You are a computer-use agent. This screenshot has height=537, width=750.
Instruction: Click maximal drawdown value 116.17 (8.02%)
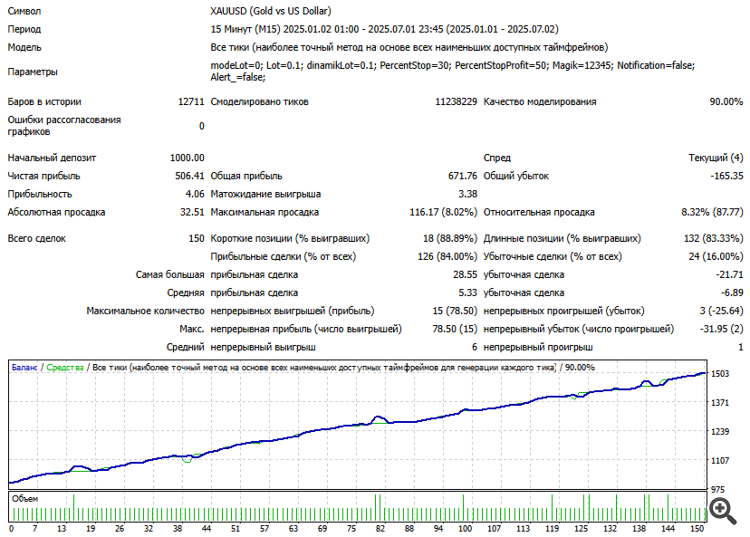coord(443,212)
